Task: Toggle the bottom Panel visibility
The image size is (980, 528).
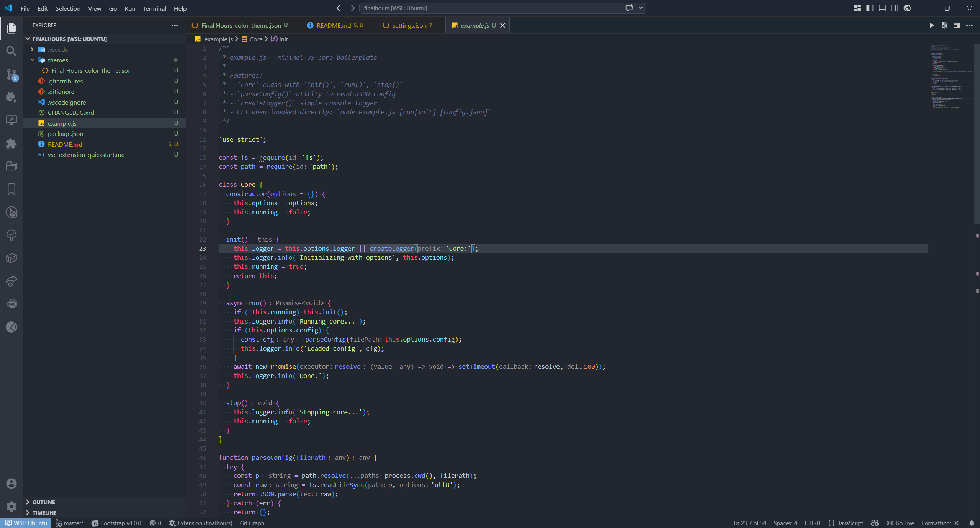Action: (x=882, y=8)
